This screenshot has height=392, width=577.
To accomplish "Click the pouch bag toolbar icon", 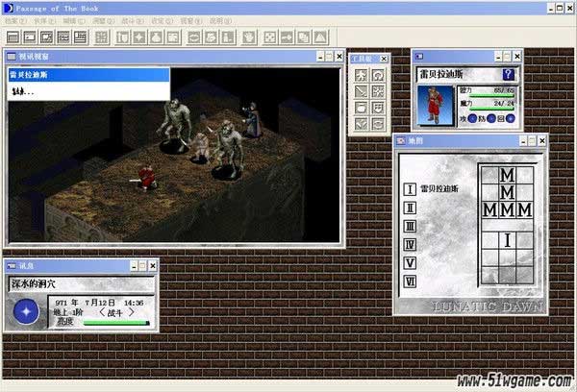I will coord(157,37).
